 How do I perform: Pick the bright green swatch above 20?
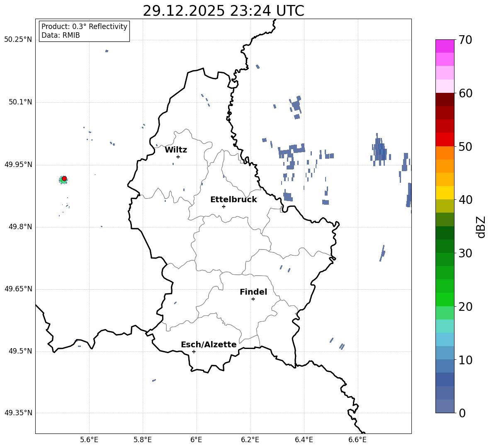point(445,299)
